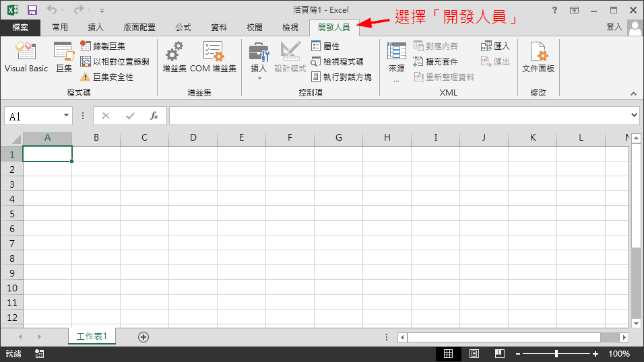Switch to the 資料 Data tab
The image size is (644, 362).
219,28
